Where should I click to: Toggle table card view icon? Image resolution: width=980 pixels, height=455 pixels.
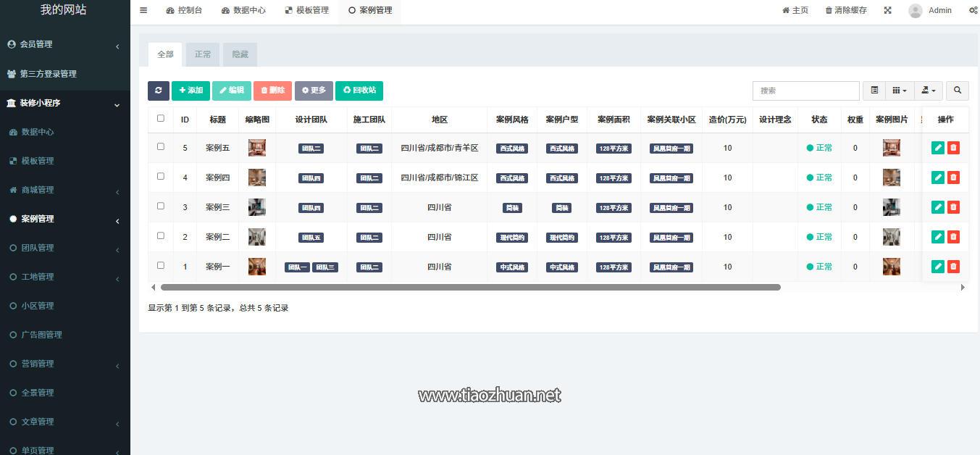click(874, 91)
